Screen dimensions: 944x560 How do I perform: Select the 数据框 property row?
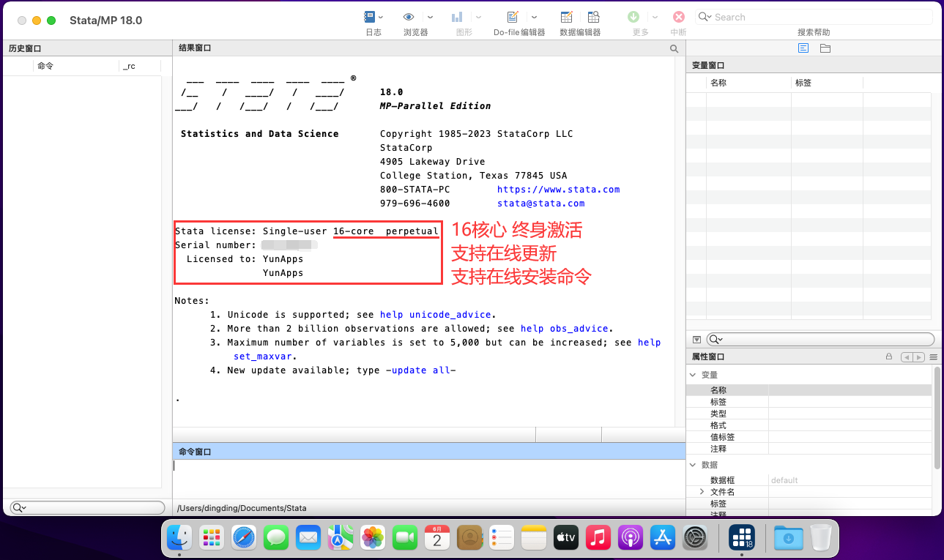tap(809, 480)
